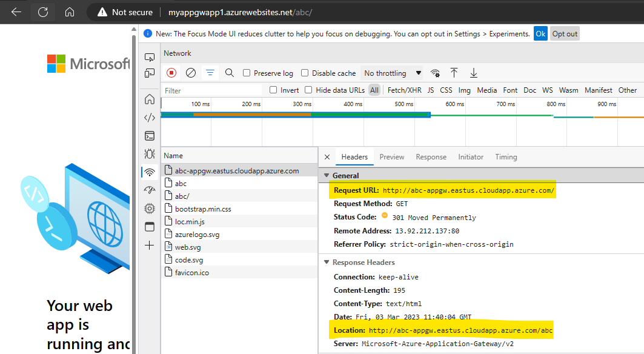Viewport: 644px width, 354px height.
Task: Close the request details pane
Action: 327,156
